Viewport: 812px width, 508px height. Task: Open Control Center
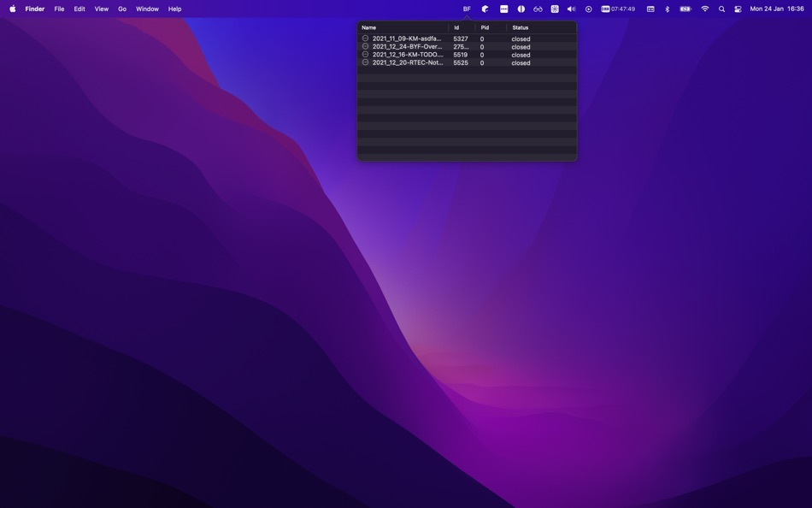pyautogui.click(x=738, y=9)
